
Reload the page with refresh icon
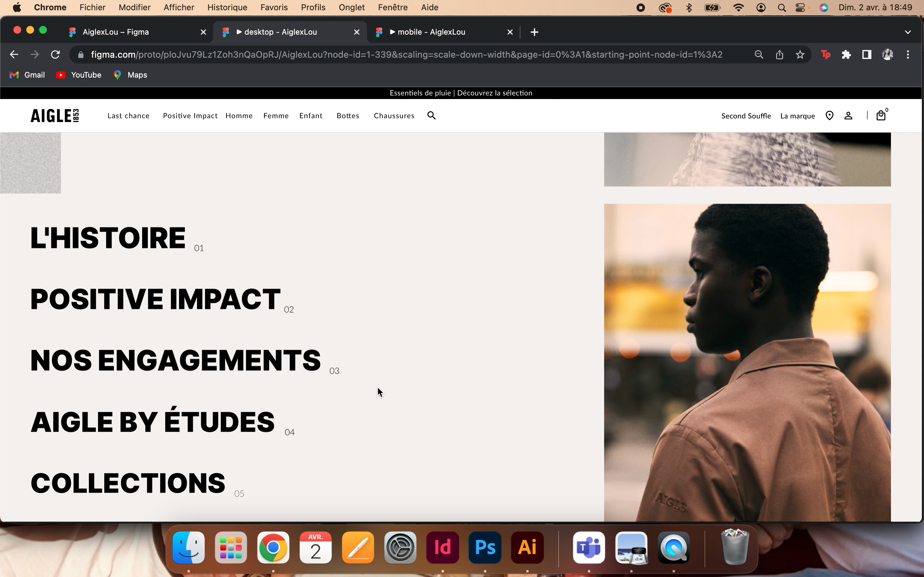[x=56, y=54]
